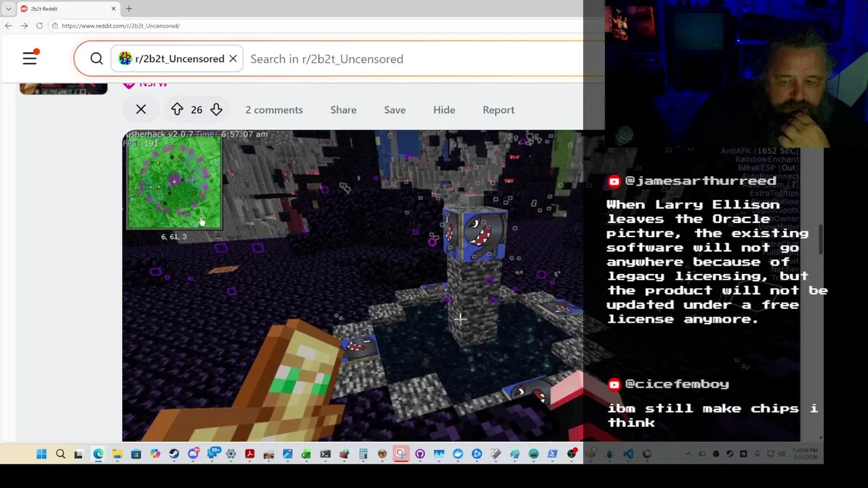Viewport: 868px width, 488px height.
Task: Reload the Reddit page
Action: tap(39, 26)
